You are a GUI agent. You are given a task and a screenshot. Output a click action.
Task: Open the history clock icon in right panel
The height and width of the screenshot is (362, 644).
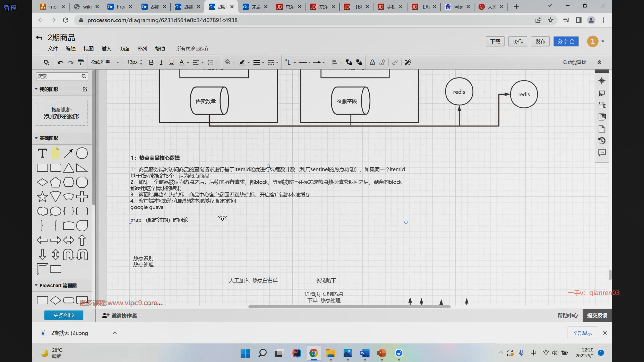pyautogui.click(x=602, y=141)
